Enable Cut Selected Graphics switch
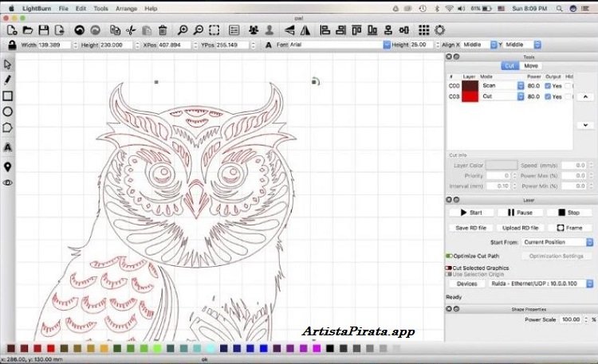The width and height of the screenshot is (598, 364). click(449, 268)
